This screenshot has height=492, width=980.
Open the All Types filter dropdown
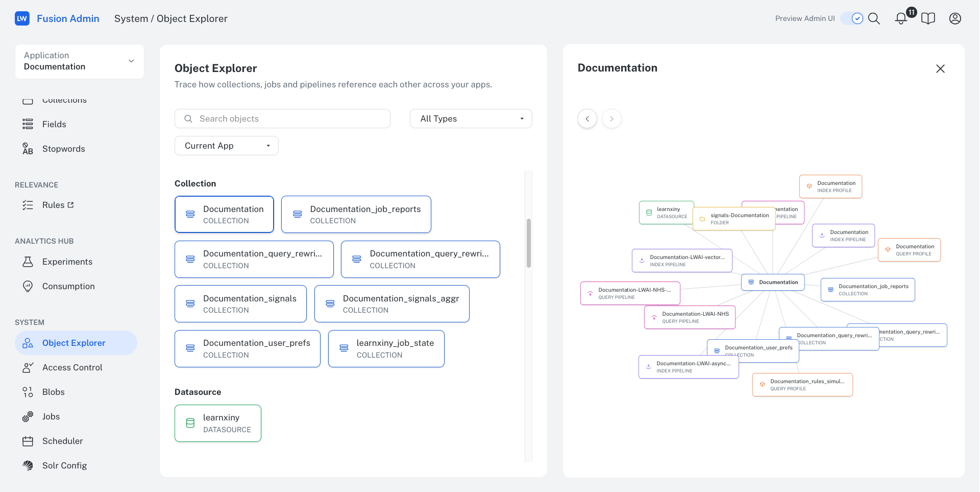pyautogui.click(x=471, y=119)
